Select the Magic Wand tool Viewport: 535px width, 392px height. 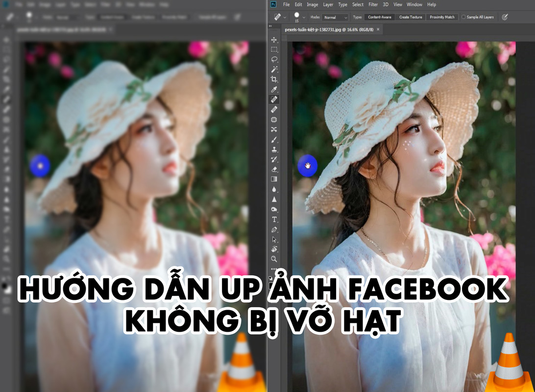click(x=274, y=69)
